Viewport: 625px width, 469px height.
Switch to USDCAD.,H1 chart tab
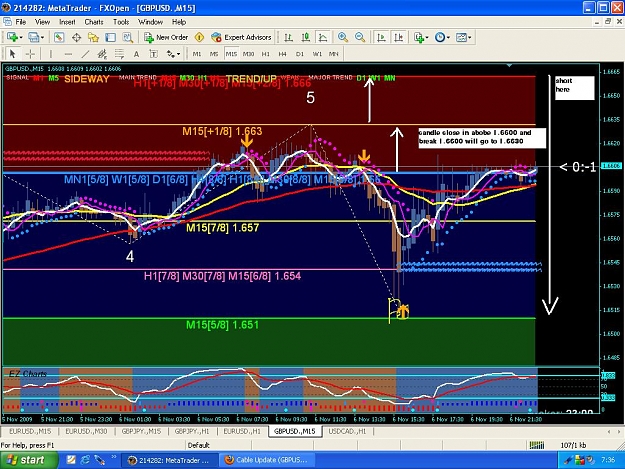pos(347,431)
